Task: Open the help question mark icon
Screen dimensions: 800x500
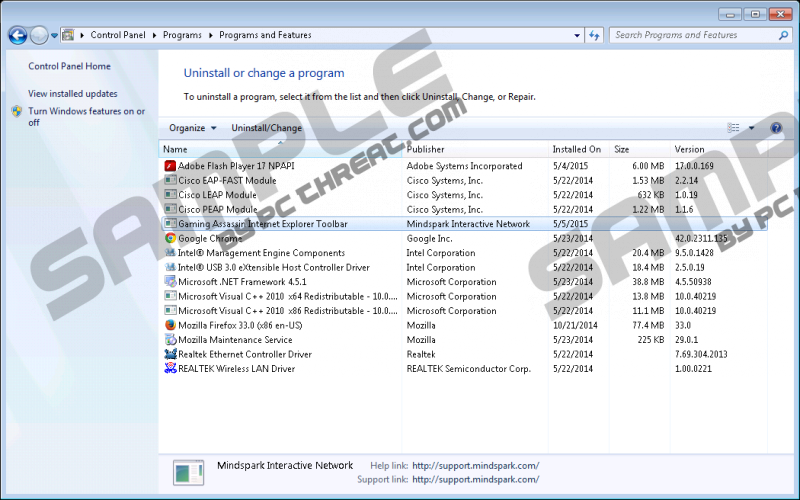Action: 776,128
